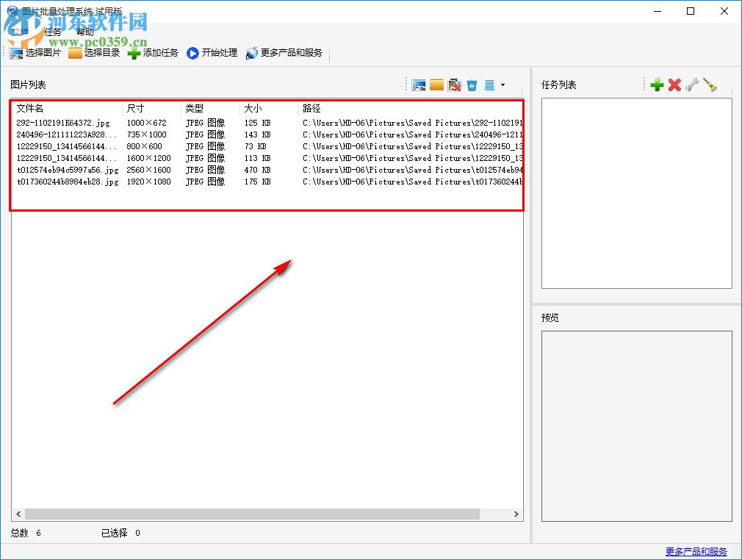742x560 pixels.
Task: Click the 预览 preview pane
Action: (636, 426)
